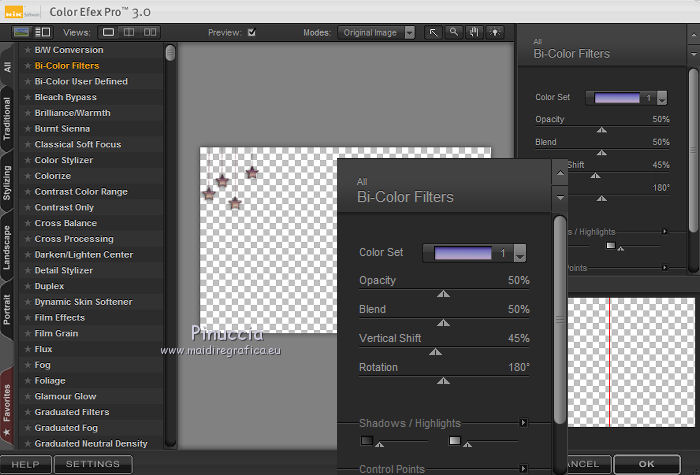Image resolution: width=700 pixels, height=475 pixels.
Task: Go to next filter with top-right down arrow
Action: pyautogui.click(x=693, y=54)
